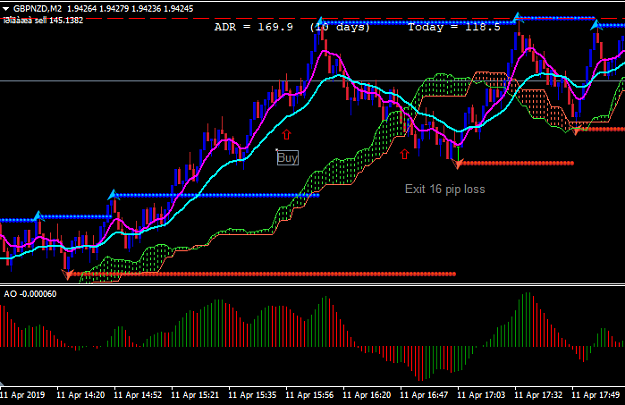Click the '11 Apr 15:21' time axis label
The image size is (625, 405).
click(x=195, y=395)
